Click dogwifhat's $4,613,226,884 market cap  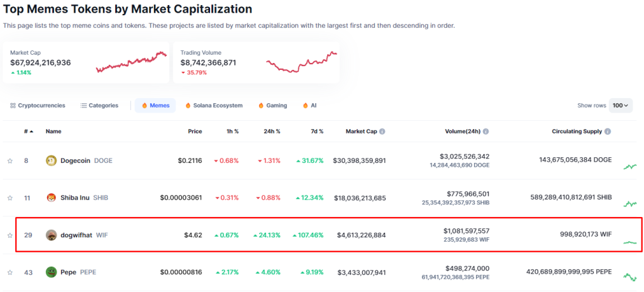362,235
